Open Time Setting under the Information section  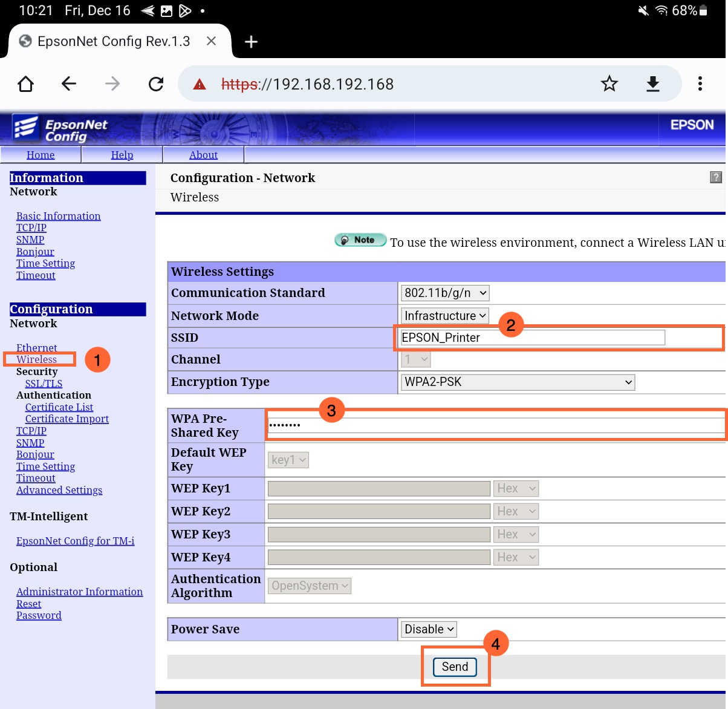46,263
